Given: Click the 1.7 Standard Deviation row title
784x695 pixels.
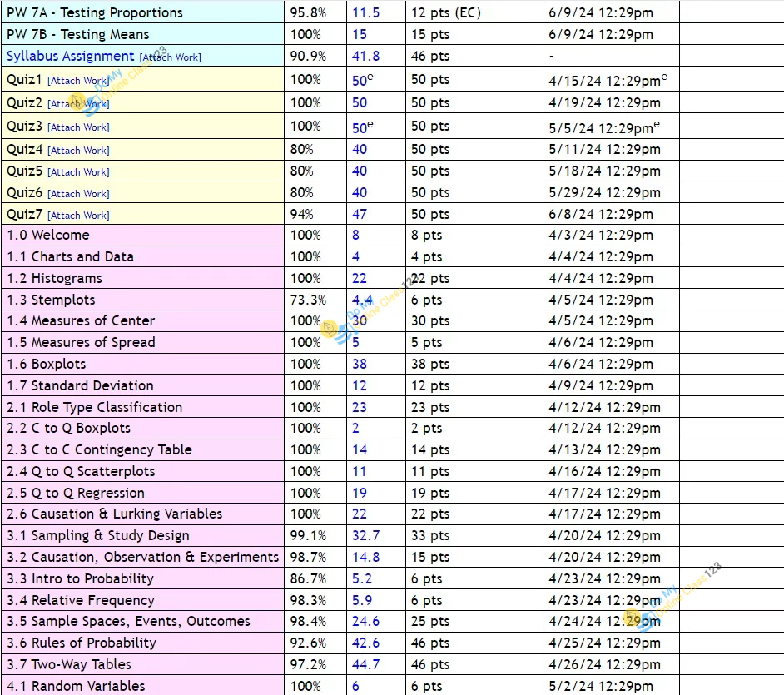Looking at the screenshot, I should click(x=80, y=386).
